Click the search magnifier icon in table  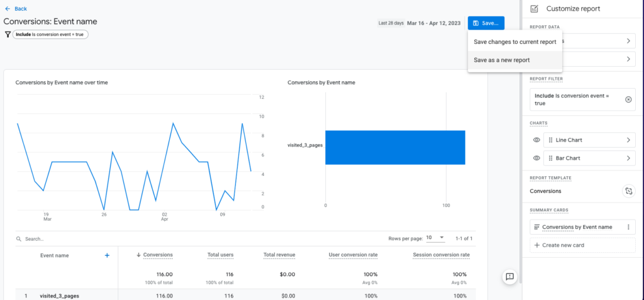click(x=18, y=239)
